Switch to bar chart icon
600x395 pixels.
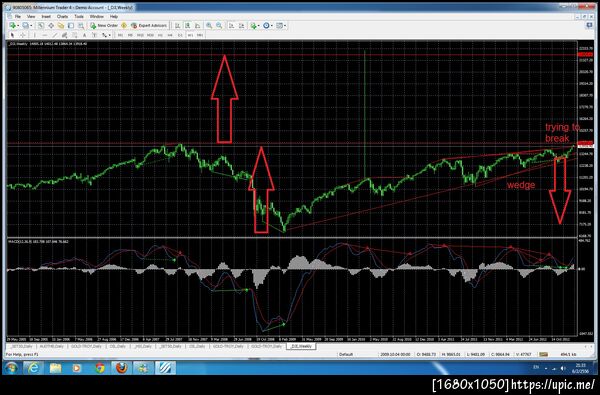[178, 26]
